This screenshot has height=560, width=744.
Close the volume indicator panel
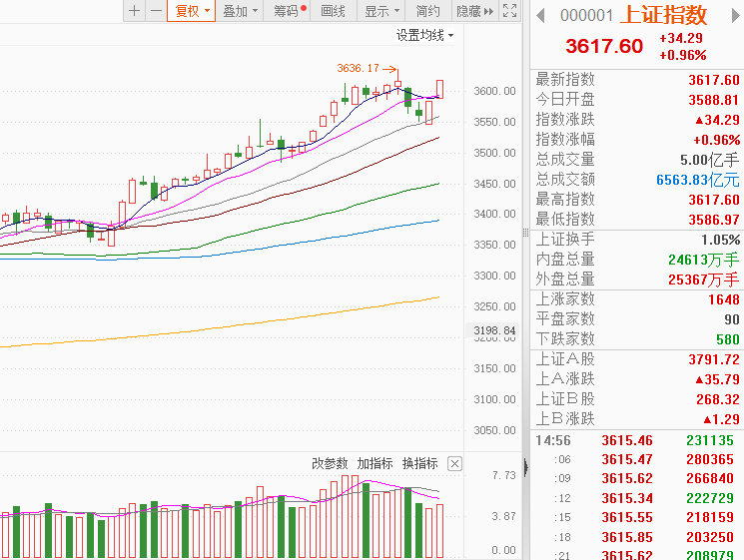click(454, 464)
